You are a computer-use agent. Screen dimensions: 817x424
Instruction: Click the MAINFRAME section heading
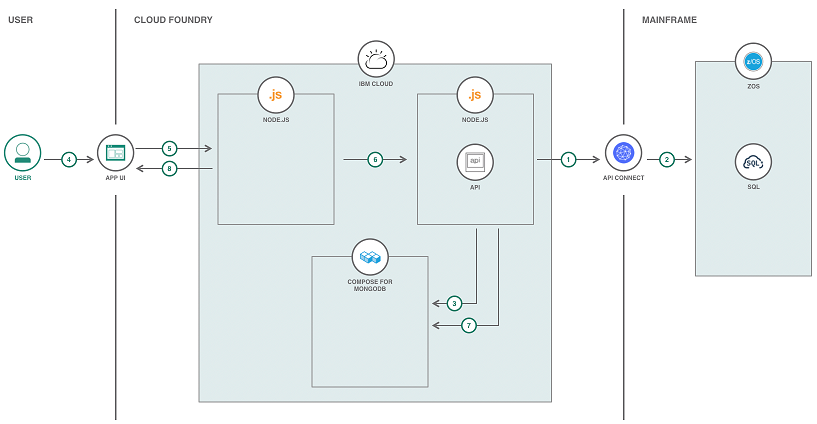point(669,20)
